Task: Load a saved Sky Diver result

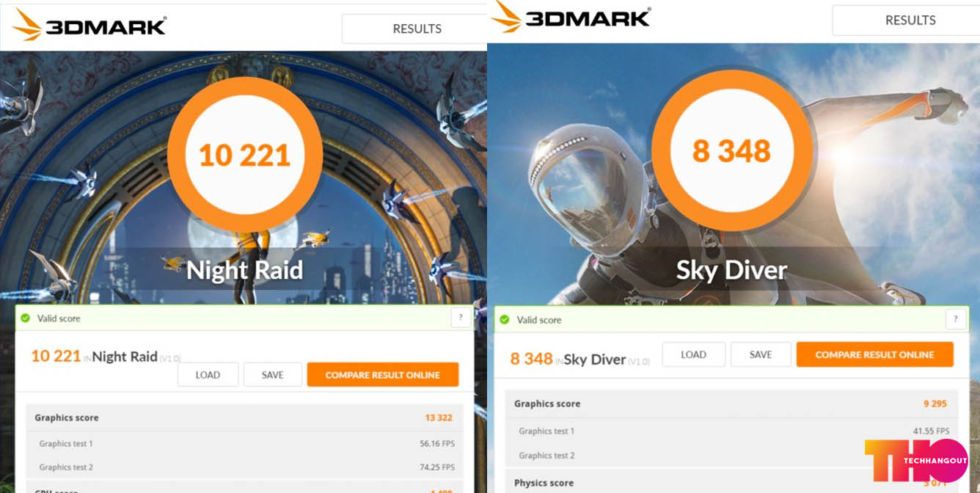Action: [x=693, y=354]
